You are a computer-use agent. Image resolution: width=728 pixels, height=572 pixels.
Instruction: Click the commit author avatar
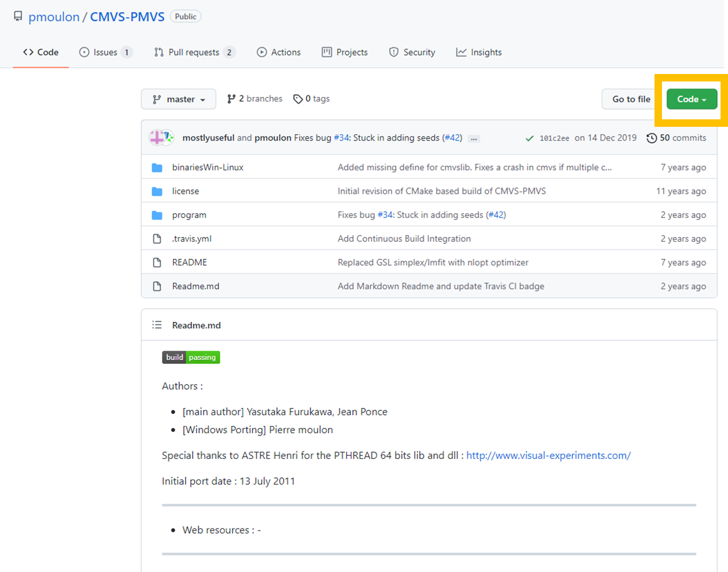161,138
